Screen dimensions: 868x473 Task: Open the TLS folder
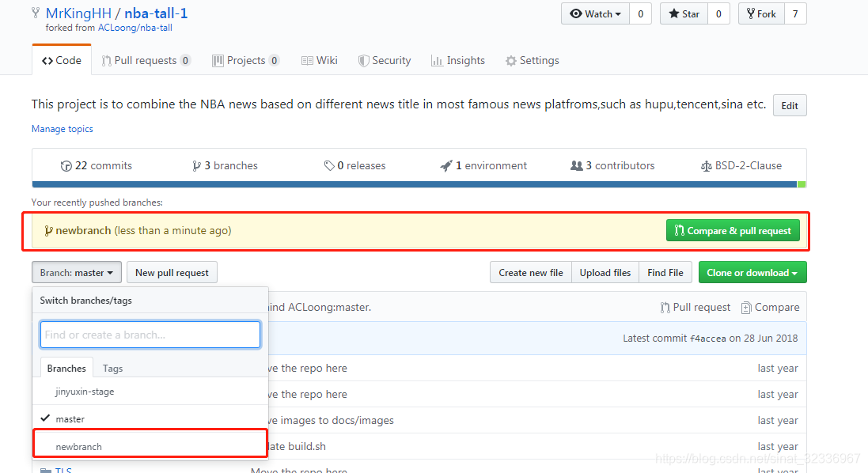tap(63, 471)
